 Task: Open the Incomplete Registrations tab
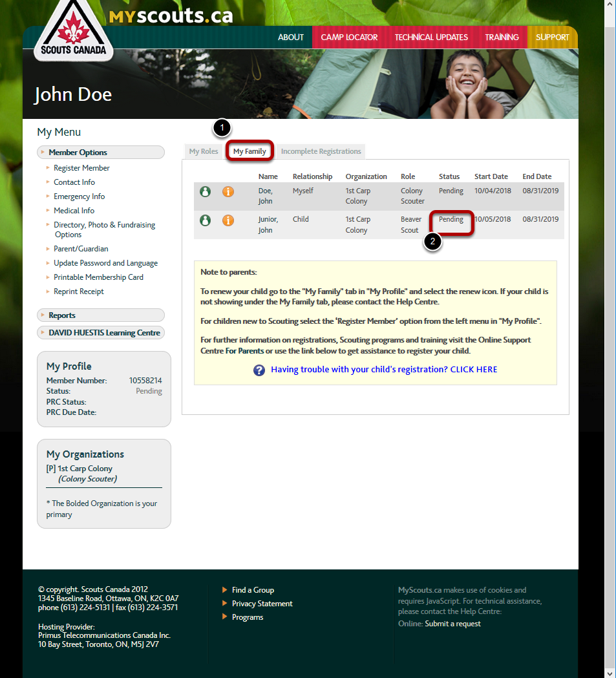321,152
